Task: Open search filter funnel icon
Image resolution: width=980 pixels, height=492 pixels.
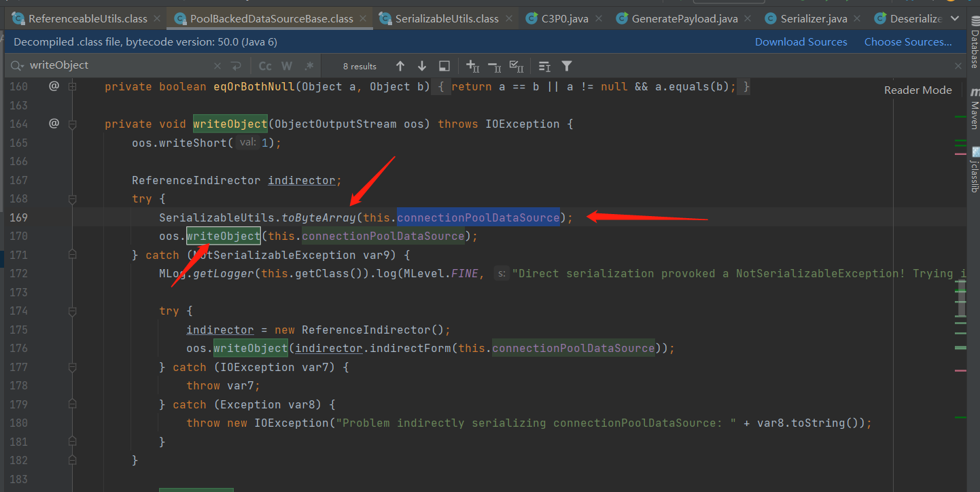Action: [566, 66]
